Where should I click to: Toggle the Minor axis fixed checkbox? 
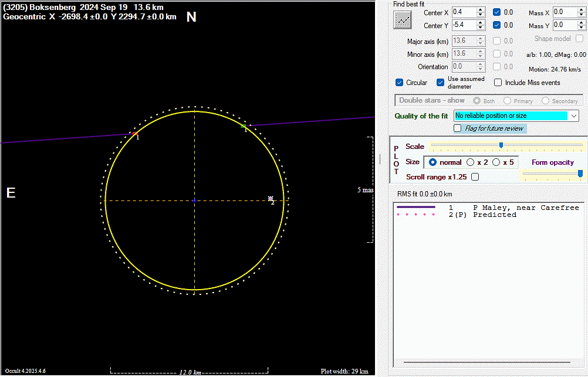pyautogui.click(x=497, y=53)
